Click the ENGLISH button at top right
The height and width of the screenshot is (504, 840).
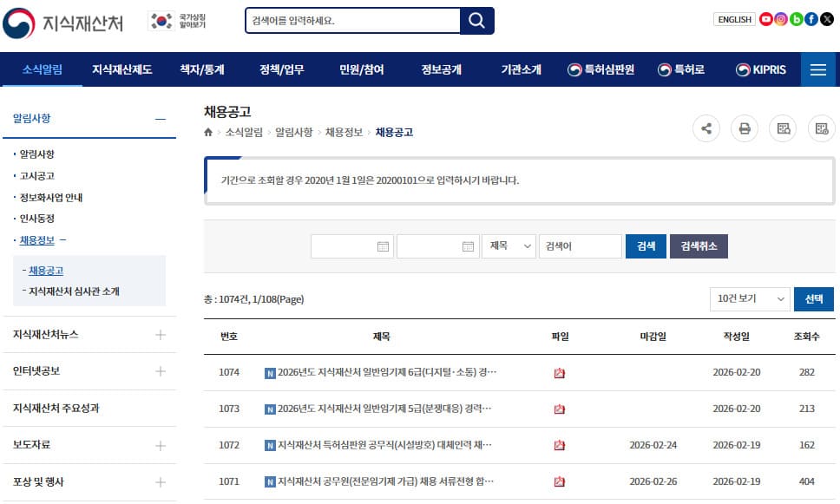click(733, 18)
